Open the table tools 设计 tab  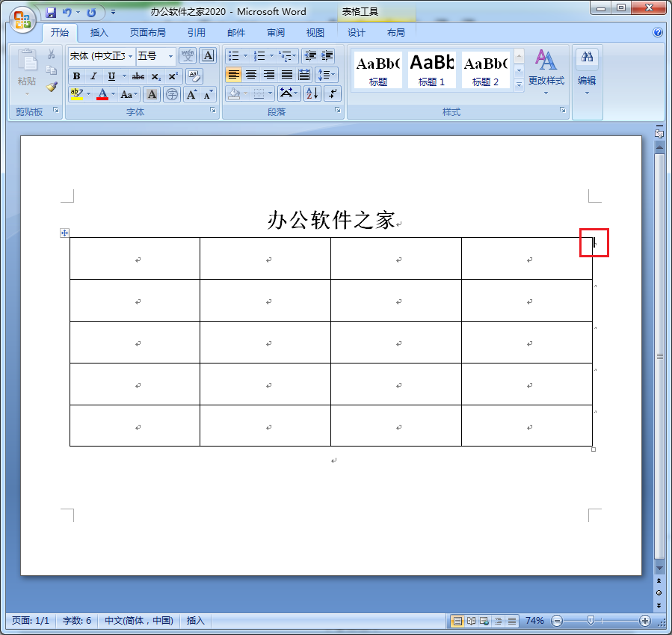click(356, 33)
